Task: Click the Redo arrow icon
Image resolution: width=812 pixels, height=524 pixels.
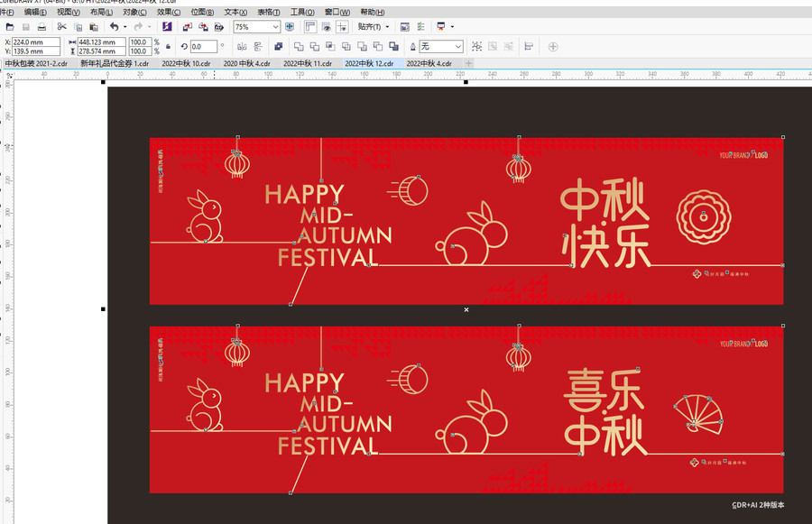Action: (x=138, y=27)
